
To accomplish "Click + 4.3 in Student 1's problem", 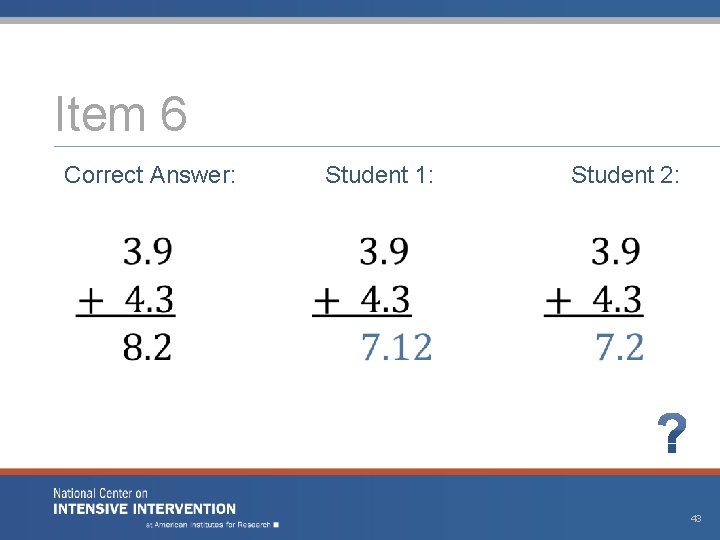I will click(362, 300).
